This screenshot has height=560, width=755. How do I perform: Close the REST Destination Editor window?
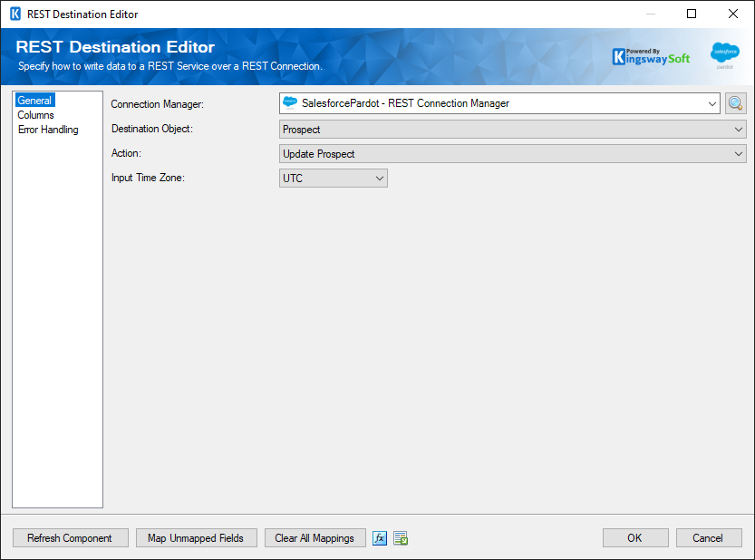[733, 14]
